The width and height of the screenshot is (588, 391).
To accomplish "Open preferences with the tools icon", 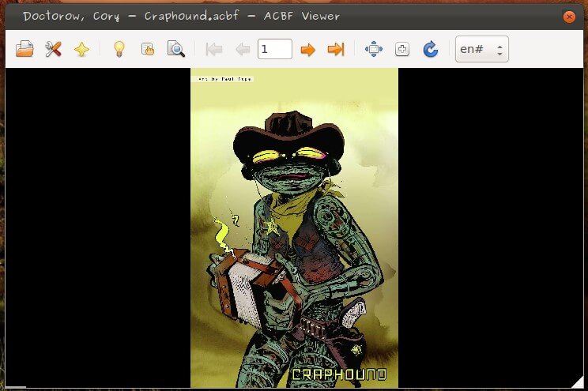I will click(53, 49).
